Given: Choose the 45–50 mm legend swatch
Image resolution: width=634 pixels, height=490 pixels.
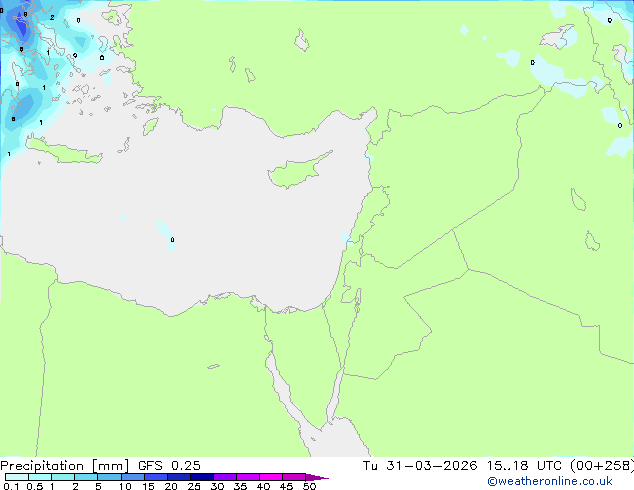Looking at the screenshot, I should pyautogui.click(x=294, y=477).
